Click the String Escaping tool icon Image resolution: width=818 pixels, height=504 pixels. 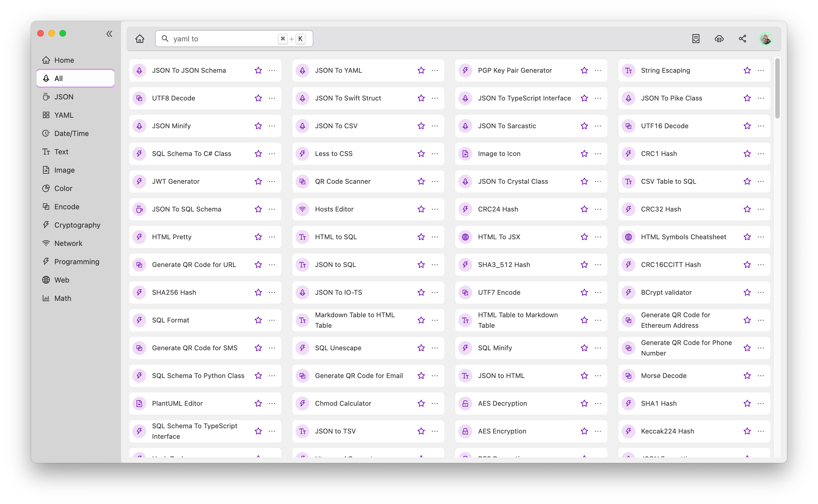pos(628,70)
